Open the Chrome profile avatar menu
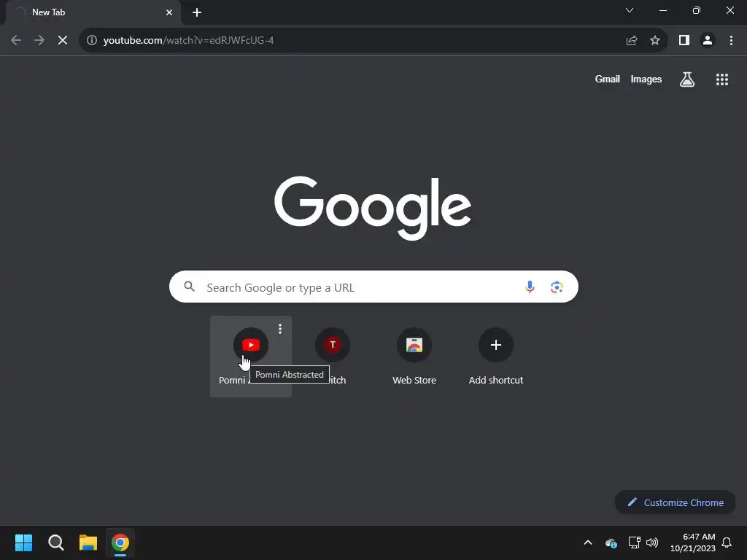Screen dimensions: 747x560 coord(708,41)
